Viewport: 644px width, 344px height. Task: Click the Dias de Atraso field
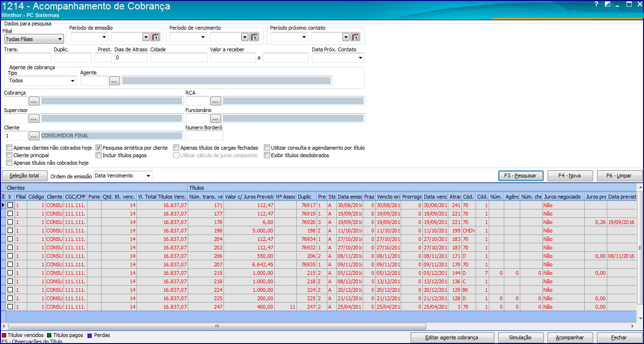(131, 58)
